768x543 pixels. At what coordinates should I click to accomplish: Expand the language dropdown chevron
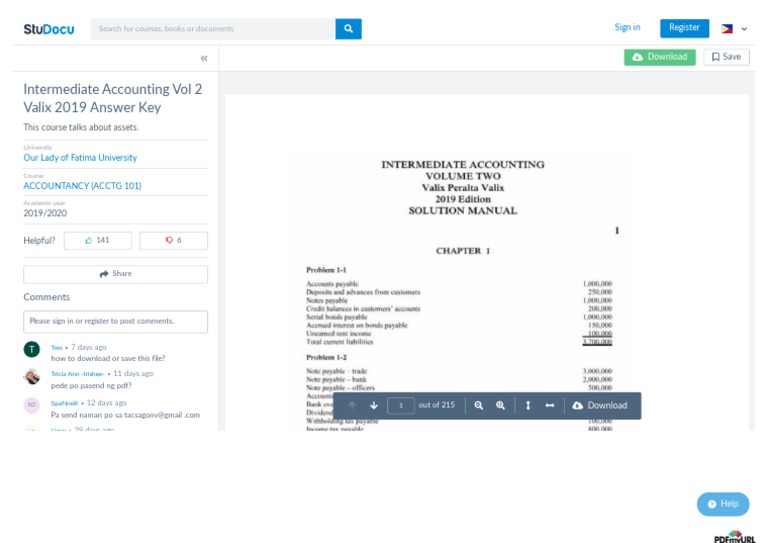click(x=744, y=29)
